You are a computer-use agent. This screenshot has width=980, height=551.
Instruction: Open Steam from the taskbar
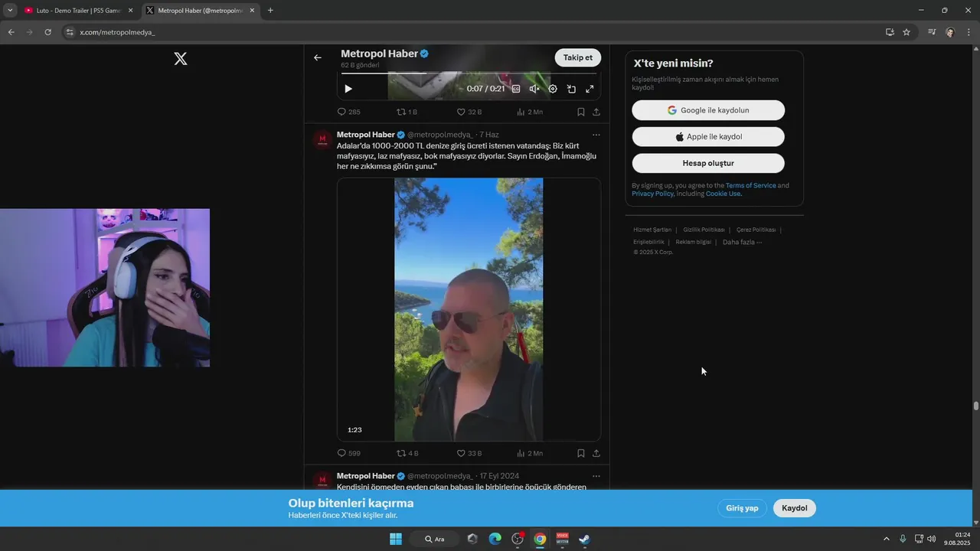coord(584,539)
